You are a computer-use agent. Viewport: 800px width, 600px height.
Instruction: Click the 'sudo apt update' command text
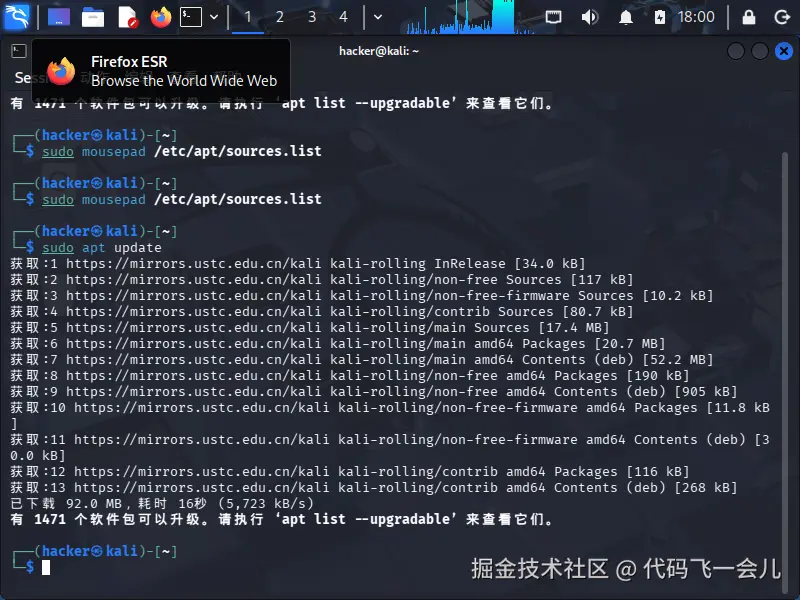click(102, 247)
